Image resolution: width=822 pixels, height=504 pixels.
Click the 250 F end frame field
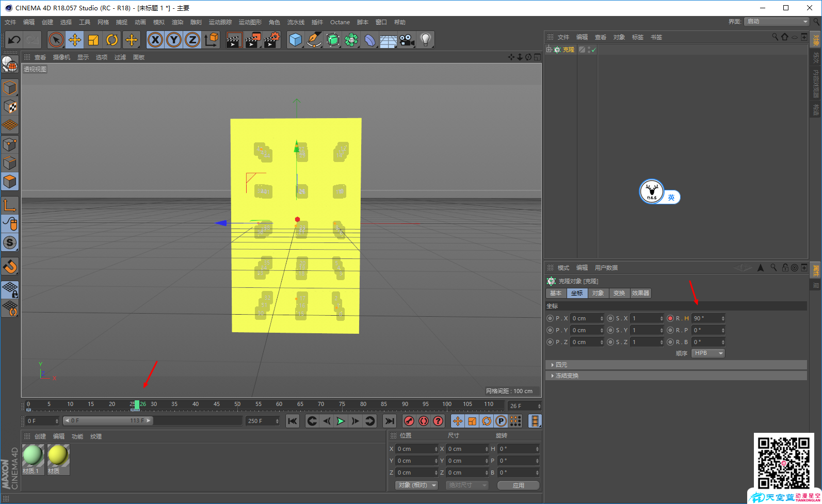263,421
